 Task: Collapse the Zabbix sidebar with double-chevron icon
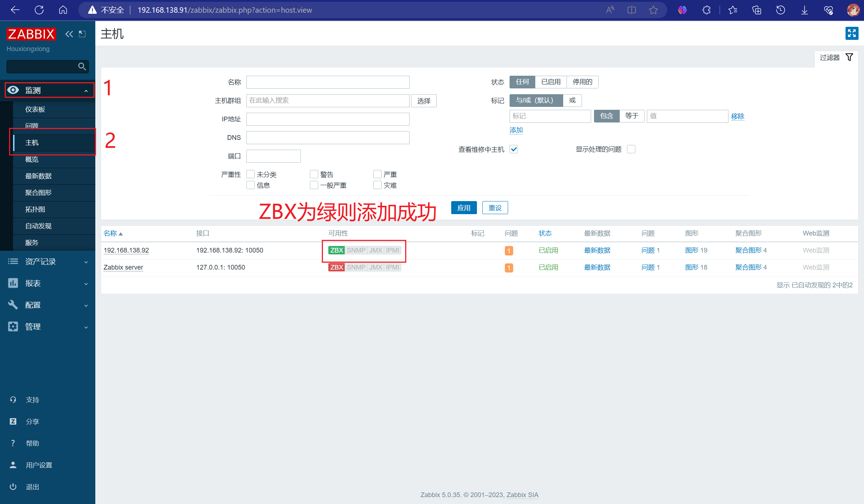point(69,34)
